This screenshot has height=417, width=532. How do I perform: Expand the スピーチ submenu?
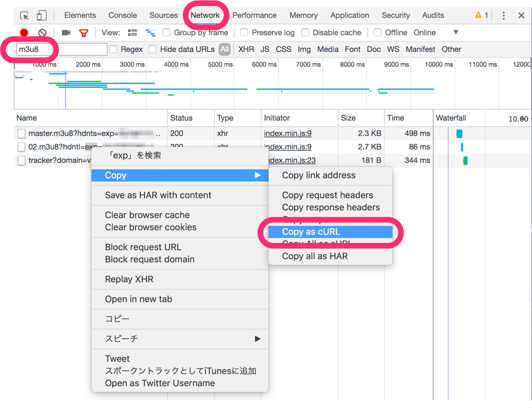(x=180, y=339)
